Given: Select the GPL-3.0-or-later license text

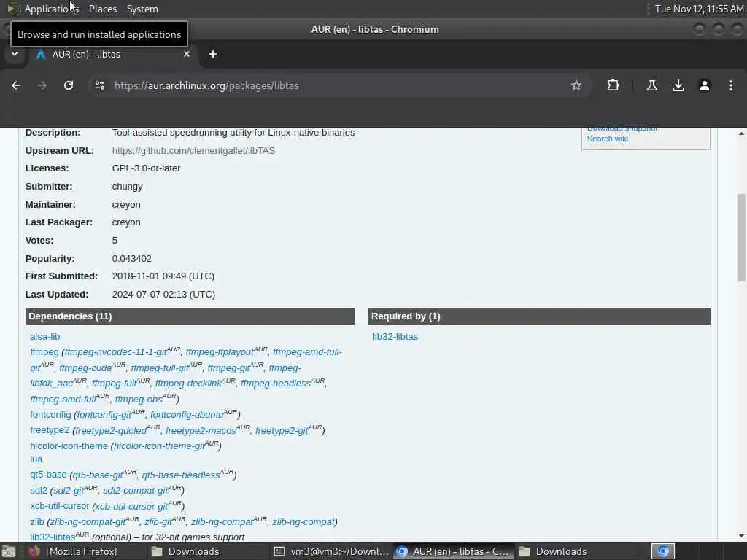Looking at the screenshot, I should (146, 168).
